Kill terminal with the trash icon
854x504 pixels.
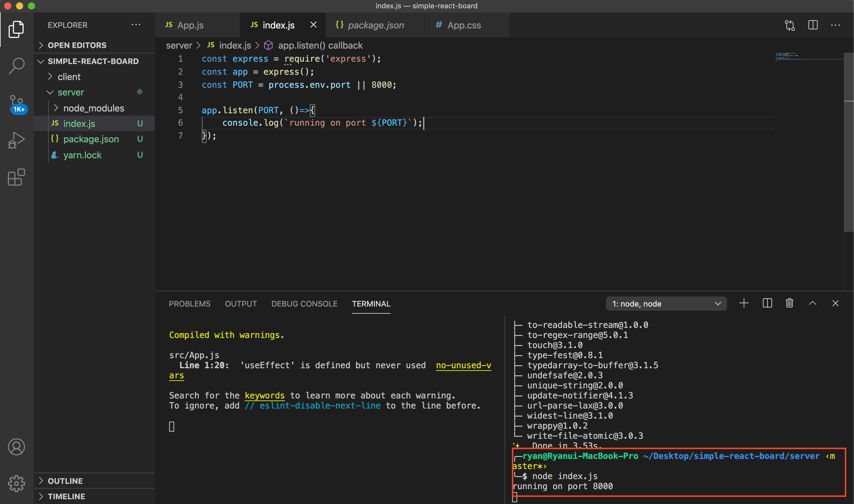click(x=789, y=303)
